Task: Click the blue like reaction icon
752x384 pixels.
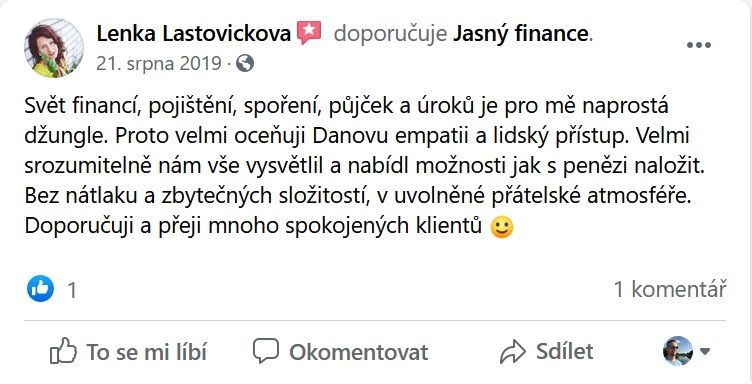Action: (x=40, y=289)
